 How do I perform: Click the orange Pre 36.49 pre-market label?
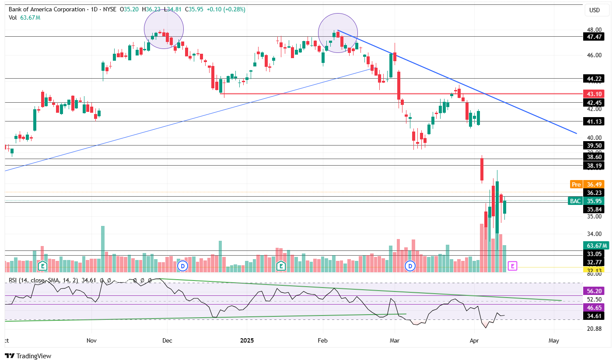tap(587, 184)
